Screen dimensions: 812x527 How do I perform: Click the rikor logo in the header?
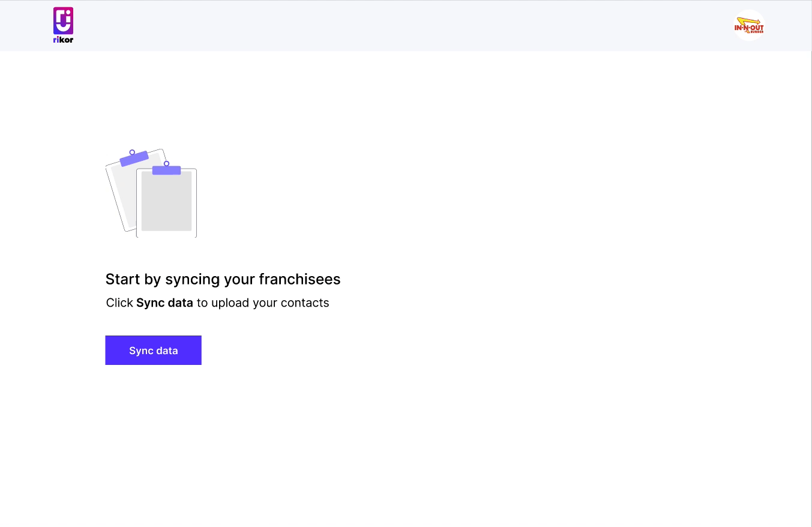(63, 25)
